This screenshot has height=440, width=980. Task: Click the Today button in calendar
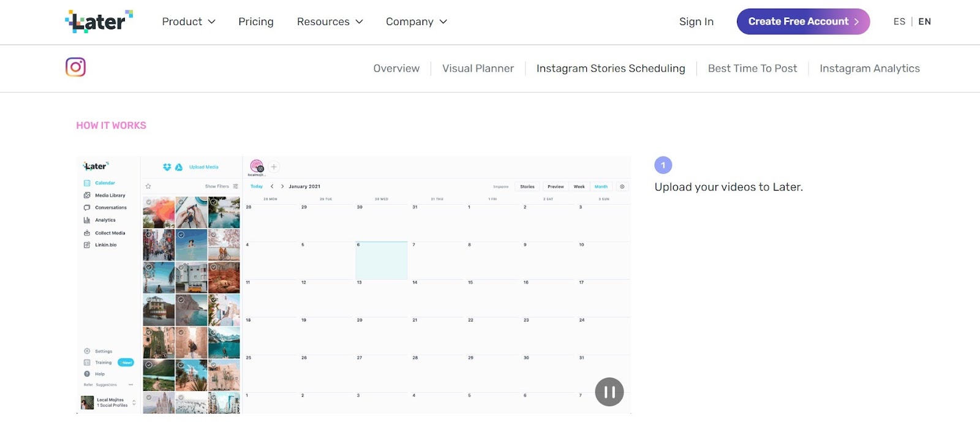pos(257,186)
